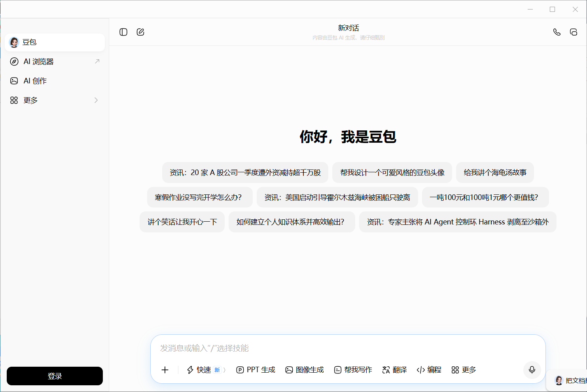The image size is (587, 392).
Task: Open AI 创作 from the sidebar
Action: [x=55, y=81]
